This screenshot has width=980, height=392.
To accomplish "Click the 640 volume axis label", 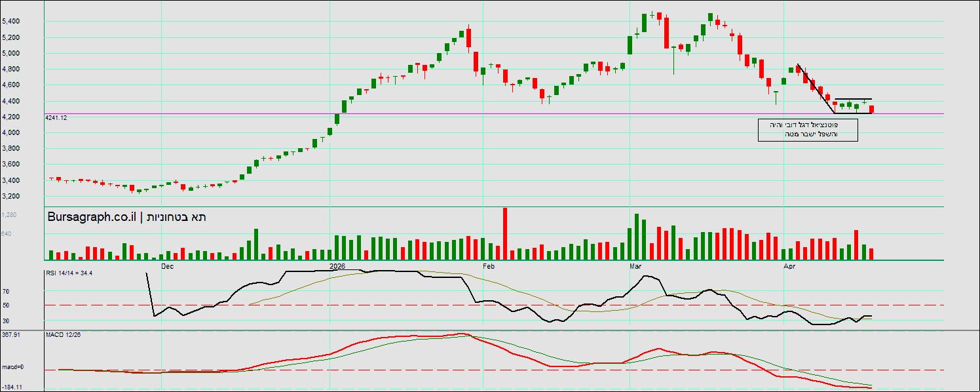I will pos(7,233).
